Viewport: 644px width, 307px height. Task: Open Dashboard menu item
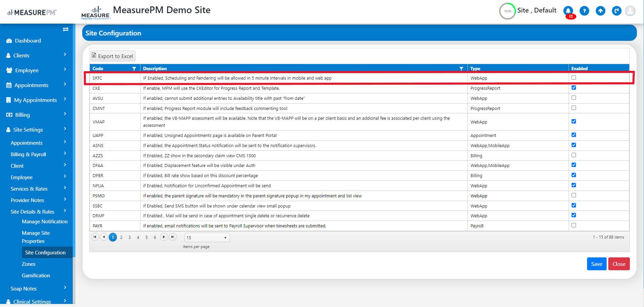28,41
